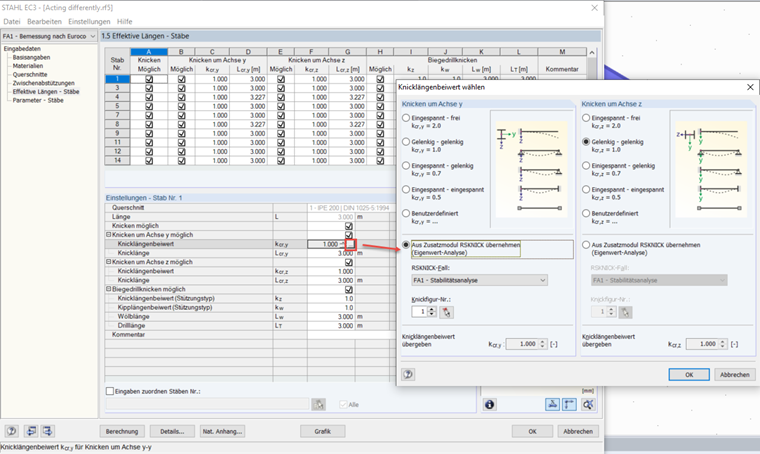This screenshot has width=760, height=454.
Task: Toggle 'Knicken möglich' checkbox in settings
Action: (x=348, y=226)
